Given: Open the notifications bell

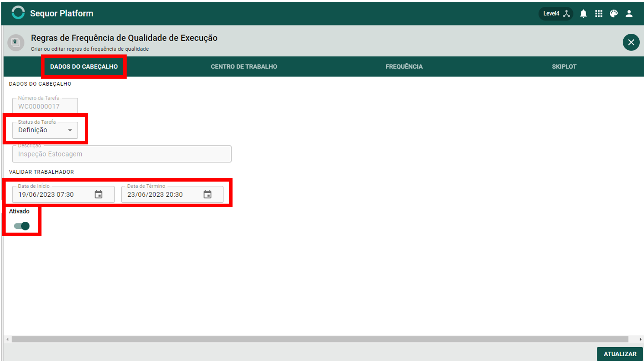Looking at the screenshot, I should click(x=583, y=13).
